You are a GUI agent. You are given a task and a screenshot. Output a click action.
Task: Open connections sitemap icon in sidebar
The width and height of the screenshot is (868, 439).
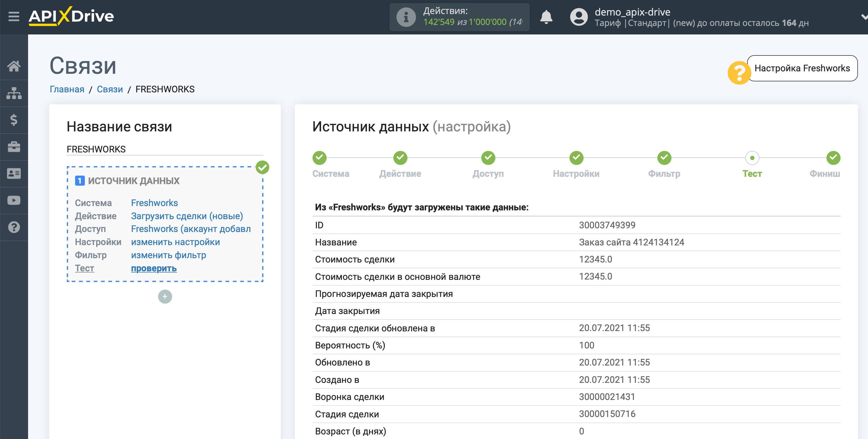[14, 93]
